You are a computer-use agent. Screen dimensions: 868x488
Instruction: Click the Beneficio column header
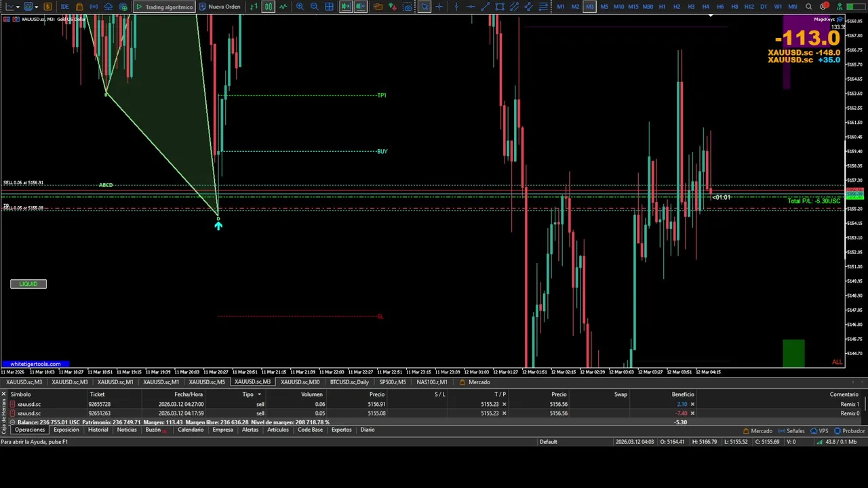683,394
